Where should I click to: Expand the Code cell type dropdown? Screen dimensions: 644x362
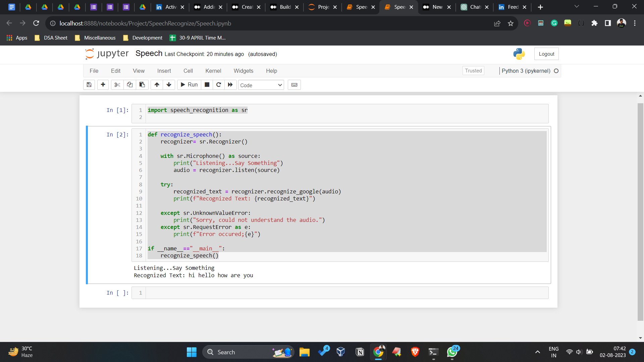pos(261,85)
